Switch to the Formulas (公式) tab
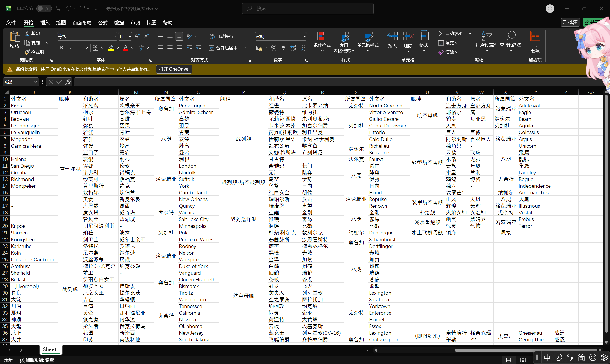610x364 pixels. pyautogui.click(x=103, y=23)
